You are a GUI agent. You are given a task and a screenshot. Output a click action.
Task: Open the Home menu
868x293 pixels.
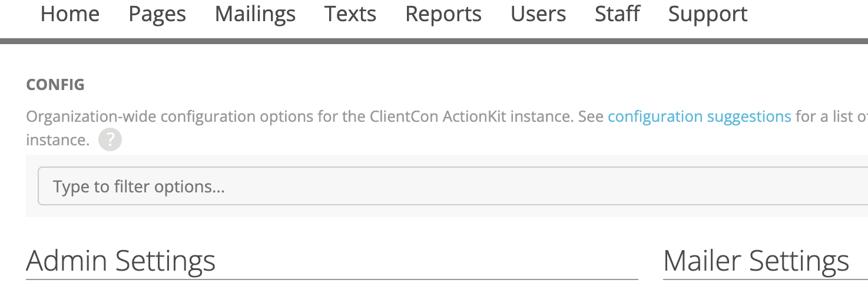tap(70, 14)
